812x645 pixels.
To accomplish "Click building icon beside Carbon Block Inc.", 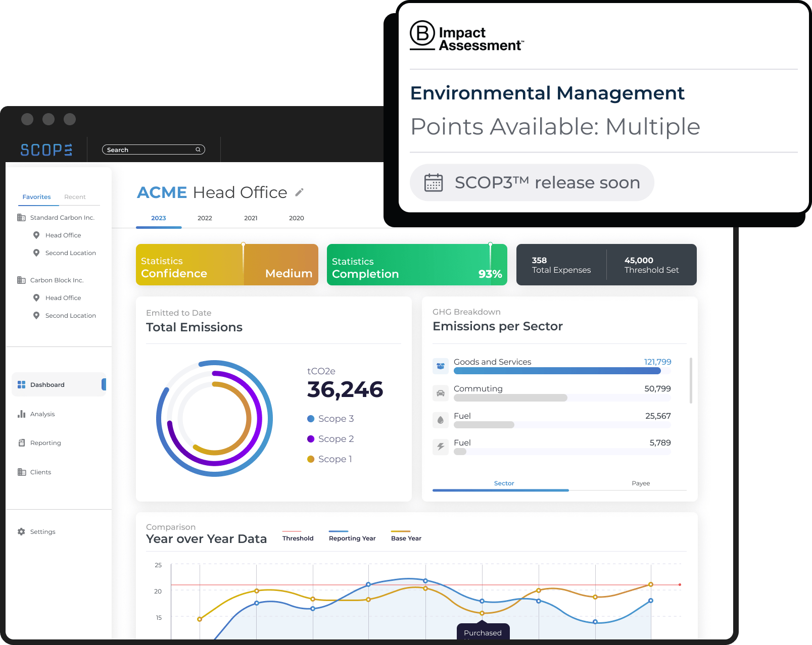I will [21, 280].
